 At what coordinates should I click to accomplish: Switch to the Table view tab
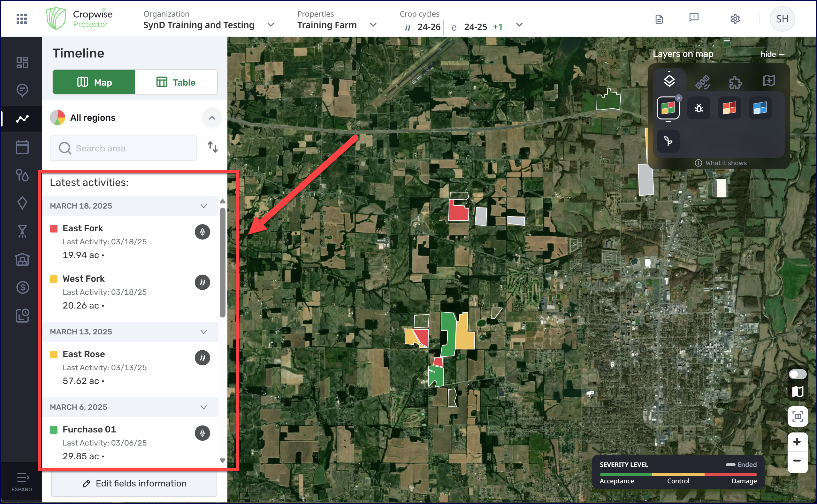[x=176, y=82]
